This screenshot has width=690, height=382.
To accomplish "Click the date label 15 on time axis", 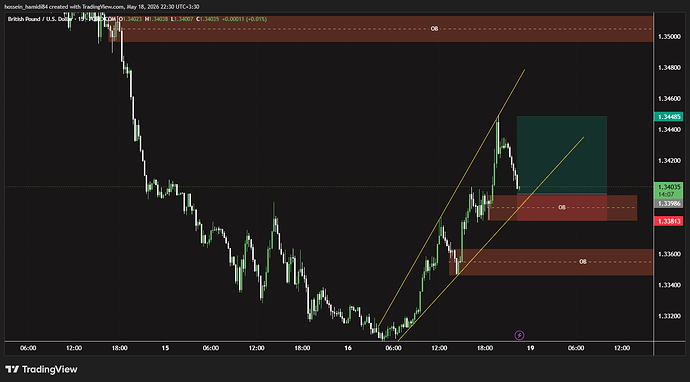I will [165, 348].
